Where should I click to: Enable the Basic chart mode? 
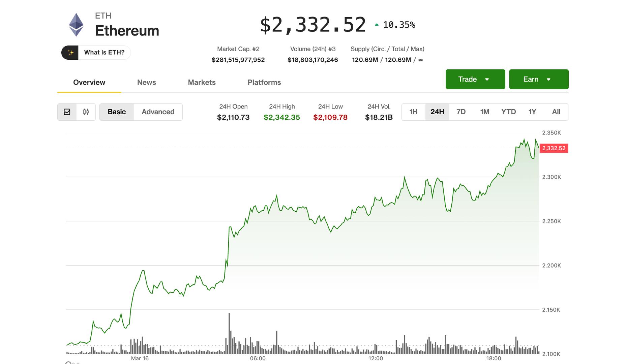[117, 112]
